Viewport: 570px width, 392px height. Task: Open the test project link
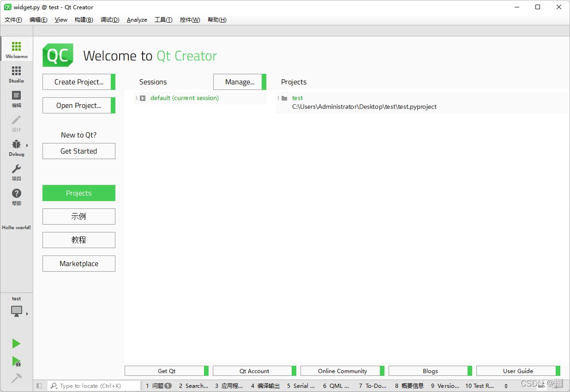(297, 98)
